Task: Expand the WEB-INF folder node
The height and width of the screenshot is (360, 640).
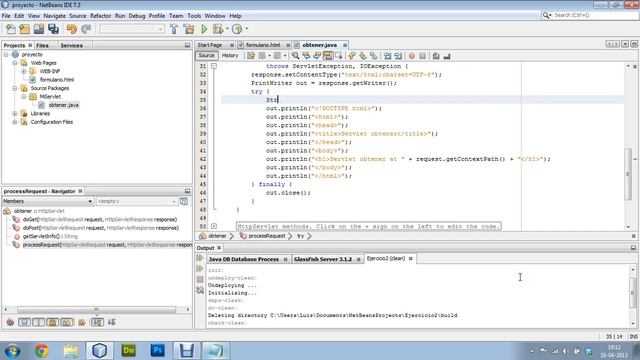Action: (24, 71)
